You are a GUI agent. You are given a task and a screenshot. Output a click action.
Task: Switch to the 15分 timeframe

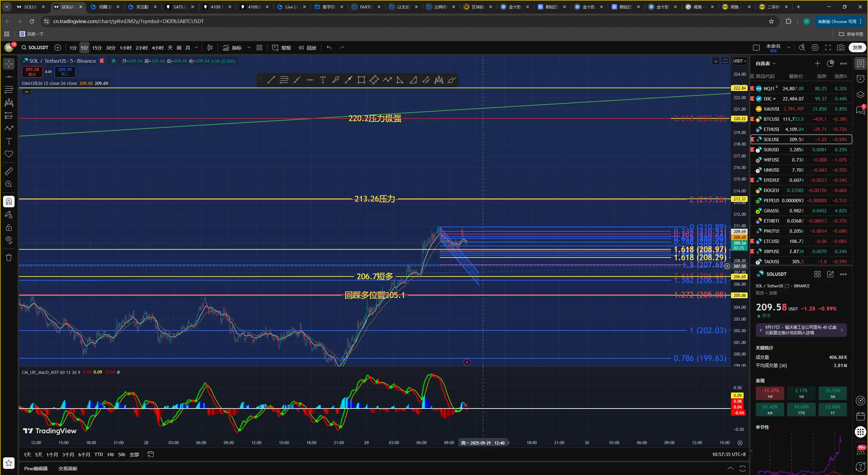coord(97,48)
